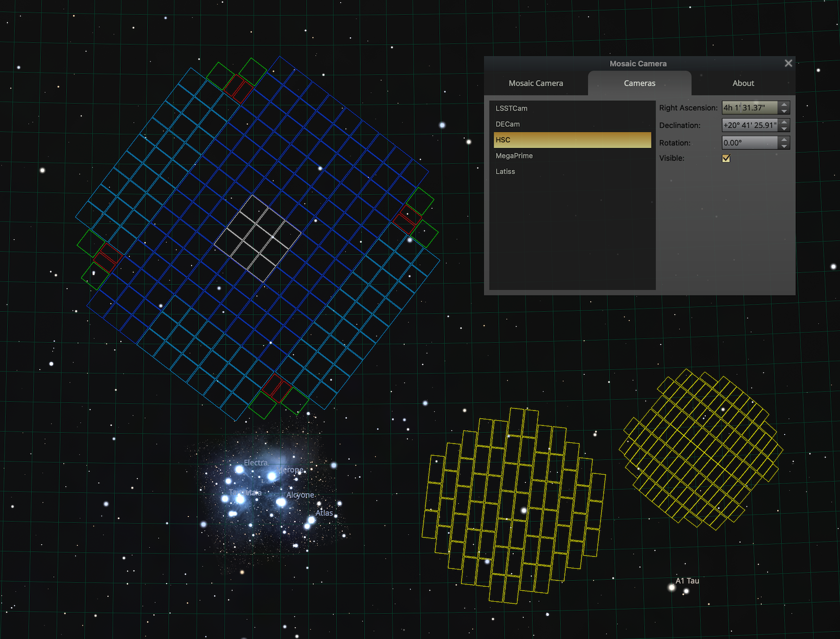Select the Cameras tab
This screenshot has width=840, height=639.
point(639,83)
